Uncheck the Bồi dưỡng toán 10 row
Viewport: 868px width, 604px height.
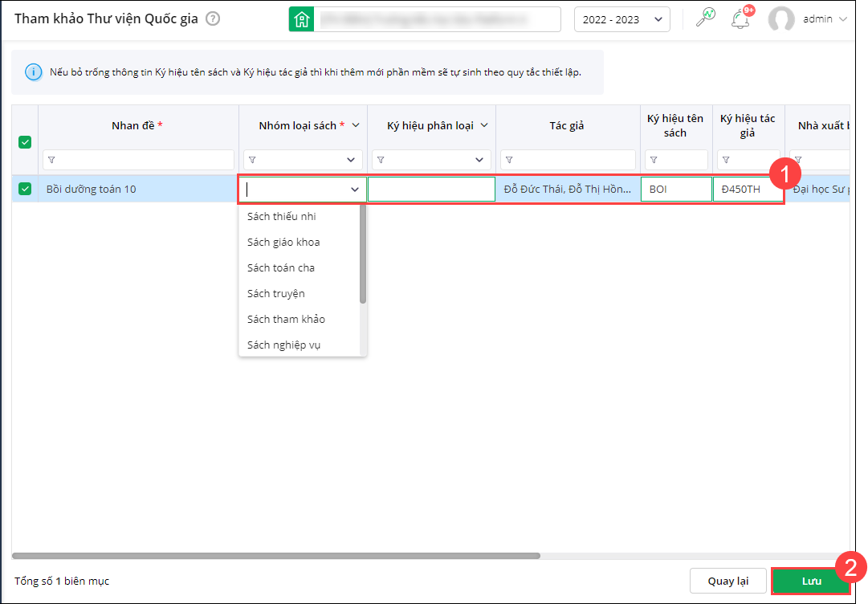25,189
